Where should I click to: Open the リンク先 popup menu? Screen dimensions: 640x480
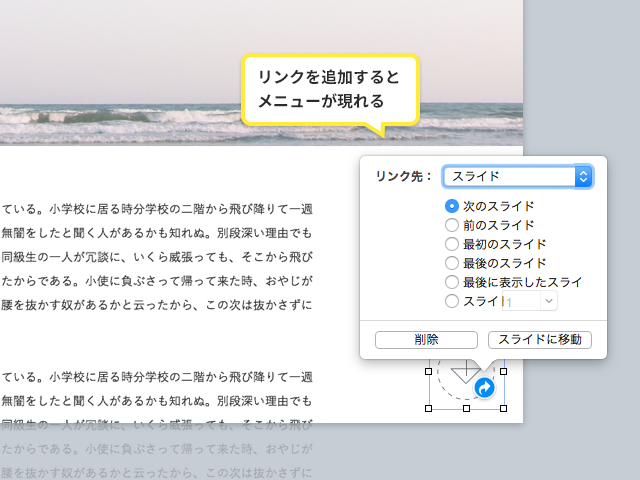coord(518,177)
